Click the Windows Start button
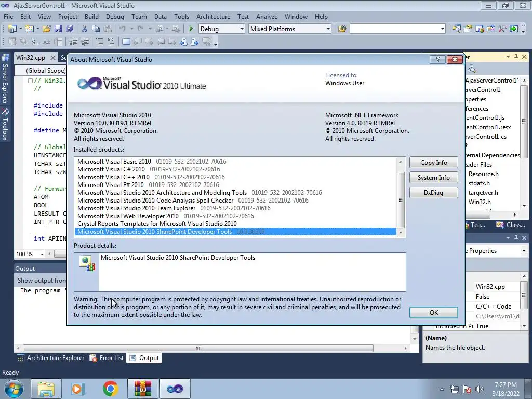The image size is (532, 399). pos(14,389)
